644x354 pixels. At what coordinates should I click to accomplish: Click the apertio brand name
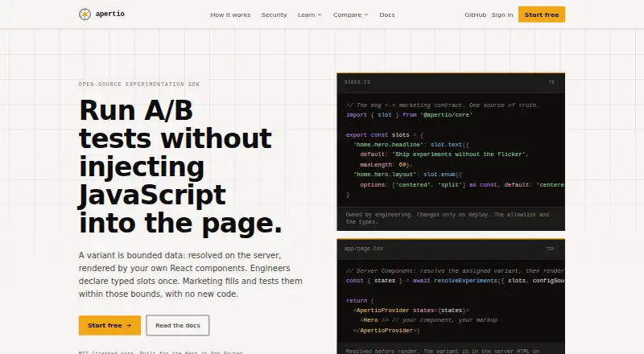[110, 14]
